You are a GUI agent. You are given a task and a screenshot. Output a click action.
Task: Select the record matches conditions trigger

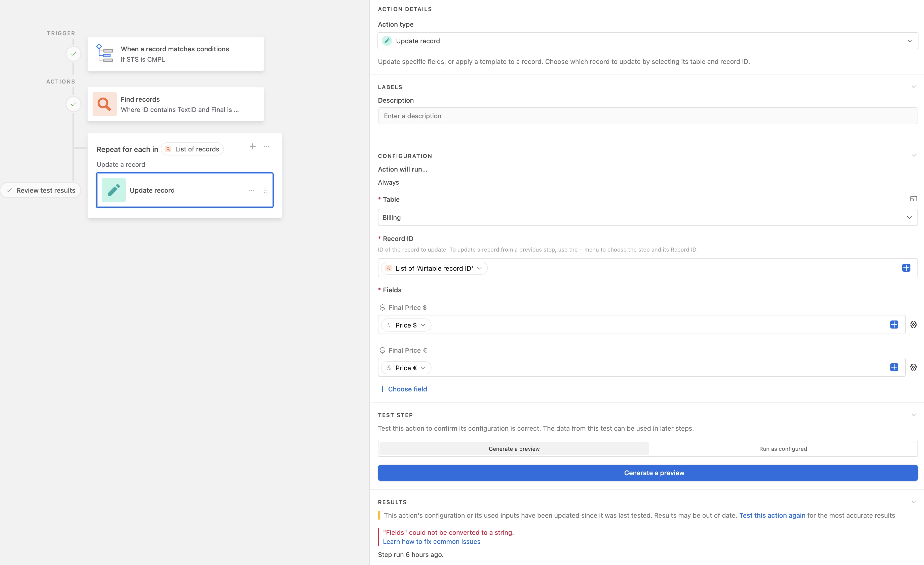pyautogui.click(x=175, y=54)
